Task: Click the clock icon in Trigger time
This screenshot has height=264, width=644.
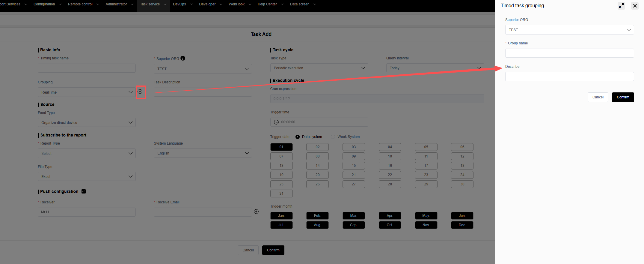Action: click(276, 122)
